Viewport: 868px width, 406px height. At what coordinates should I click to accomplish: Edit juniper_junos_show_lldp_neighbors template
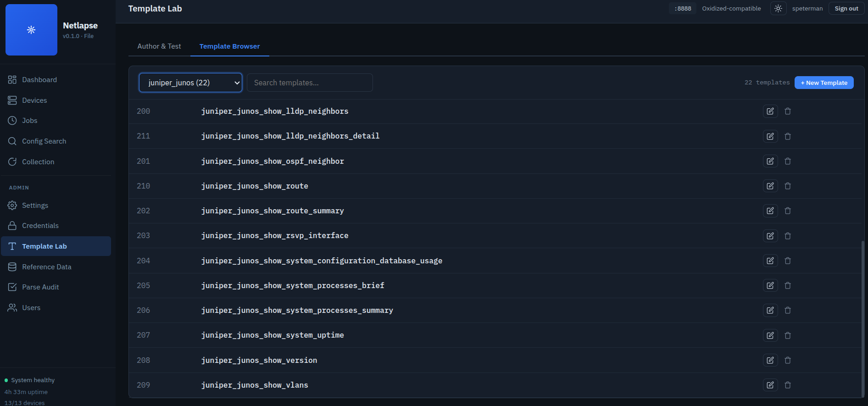point(770,111)
